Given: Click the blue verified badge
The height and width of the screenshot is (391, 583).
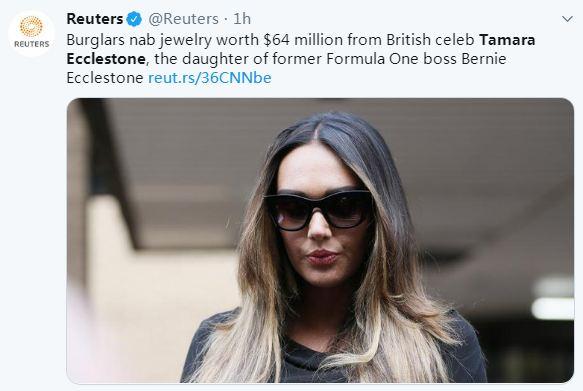Looking at the screenshot, I should [x=134, y=19].
